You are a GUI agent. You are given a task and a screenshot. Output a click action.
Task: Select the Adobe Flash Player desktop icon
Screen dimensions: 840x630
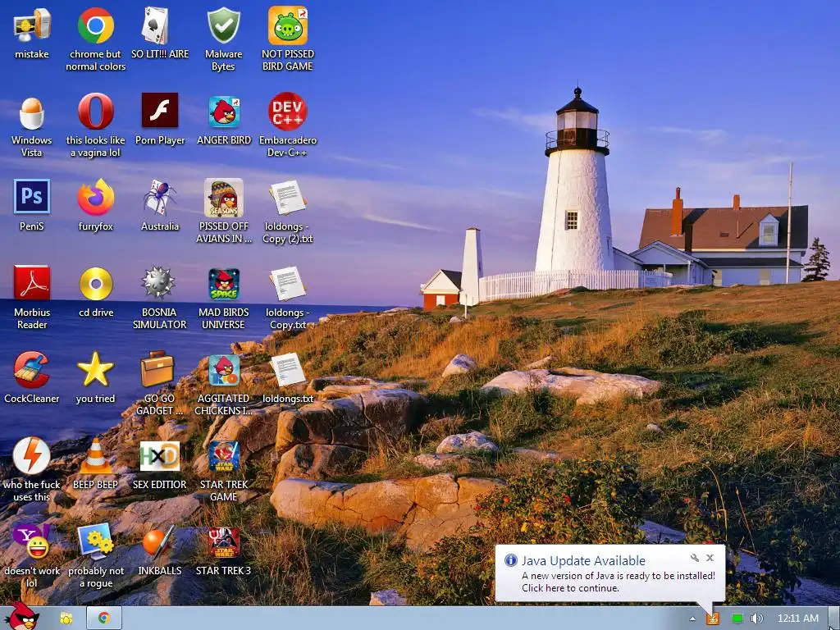pyautogui.click(x=160, y=111)
